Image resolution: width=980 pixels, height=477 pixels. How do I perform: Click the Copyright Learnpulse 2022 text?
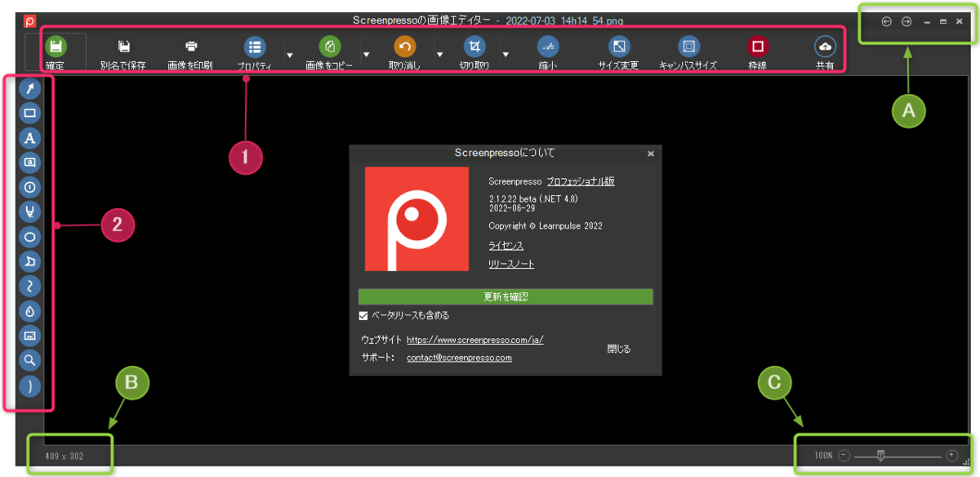click(546, 225)
